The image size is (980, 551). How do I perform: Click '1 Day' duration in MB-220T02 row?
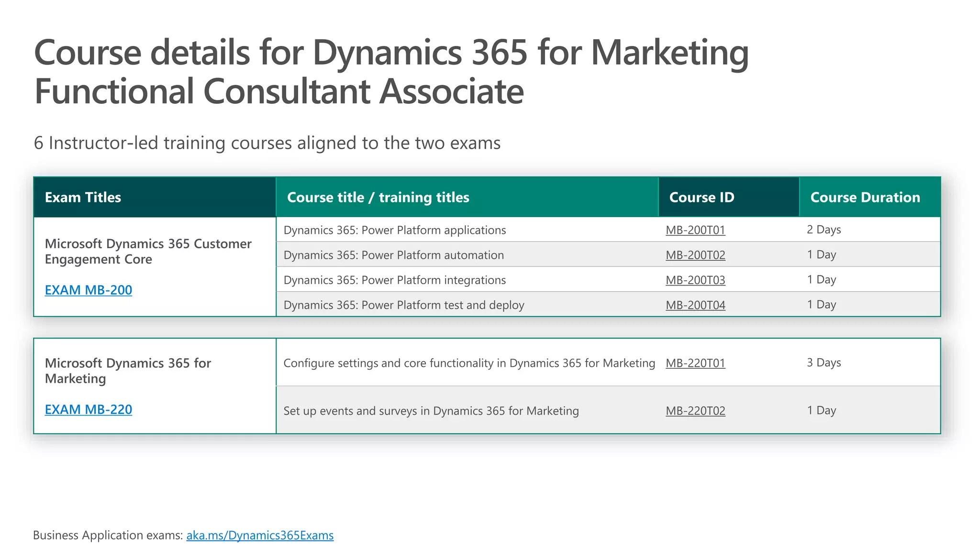click(821, 410)
